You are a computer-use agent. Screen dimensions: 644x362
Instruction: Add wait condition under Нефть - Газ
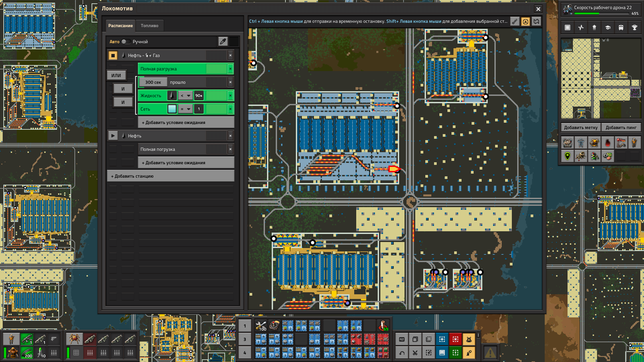(186, 122)
